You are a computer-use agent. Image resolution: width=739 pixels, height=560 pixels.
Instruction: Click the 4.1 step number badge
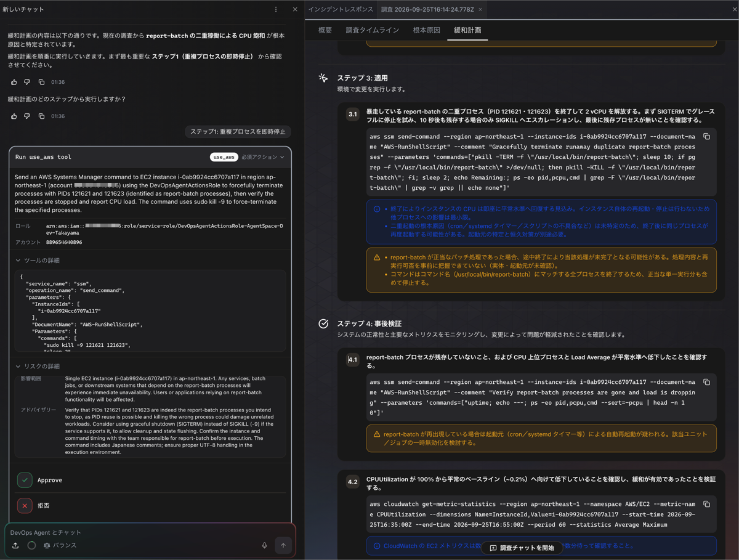pyautogui.click(x=352, y=360)
